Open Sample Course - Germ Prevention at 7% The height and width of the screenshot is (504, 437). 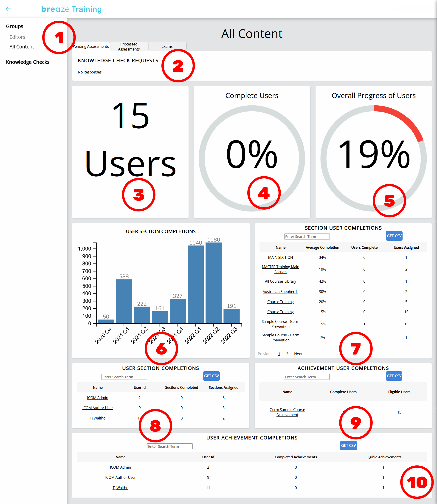[280, 338]
